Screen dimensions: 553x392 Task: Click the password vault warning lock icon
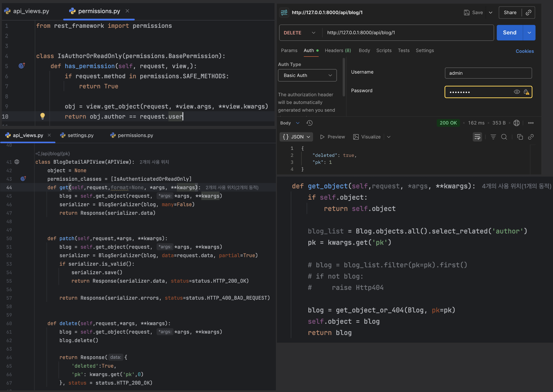coord(526,92)
